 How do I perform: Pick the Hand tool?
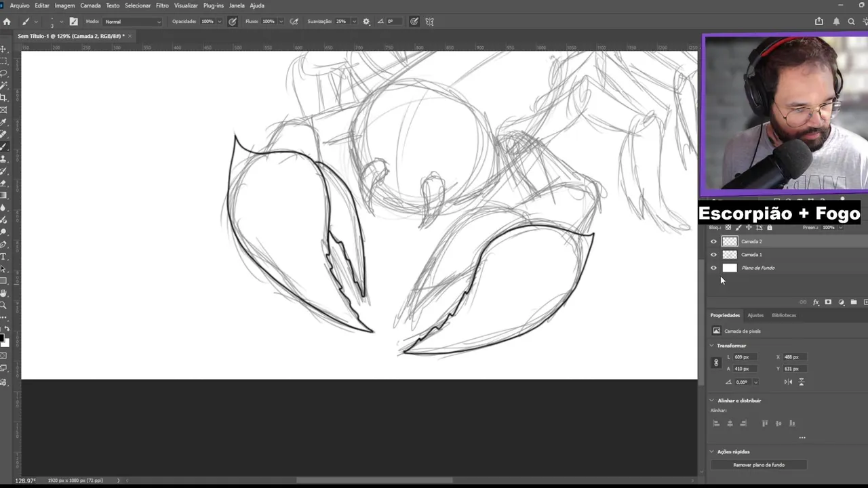(3, 293)
